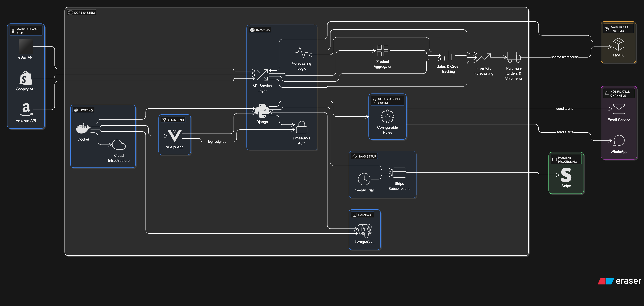
Task: Click the eraser logo watermark
Action: (x=619, y=281)
